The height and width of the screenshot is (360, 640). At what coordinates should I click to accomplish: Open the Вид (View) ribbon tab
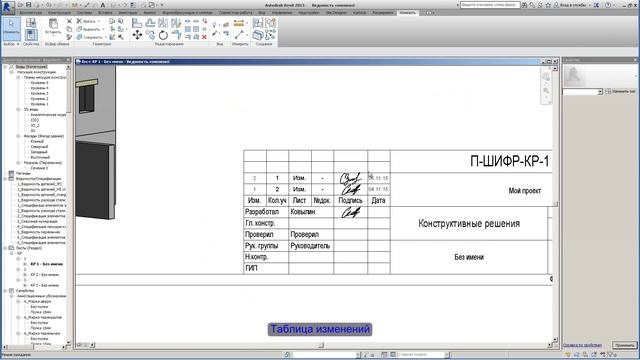click(262, 13)
